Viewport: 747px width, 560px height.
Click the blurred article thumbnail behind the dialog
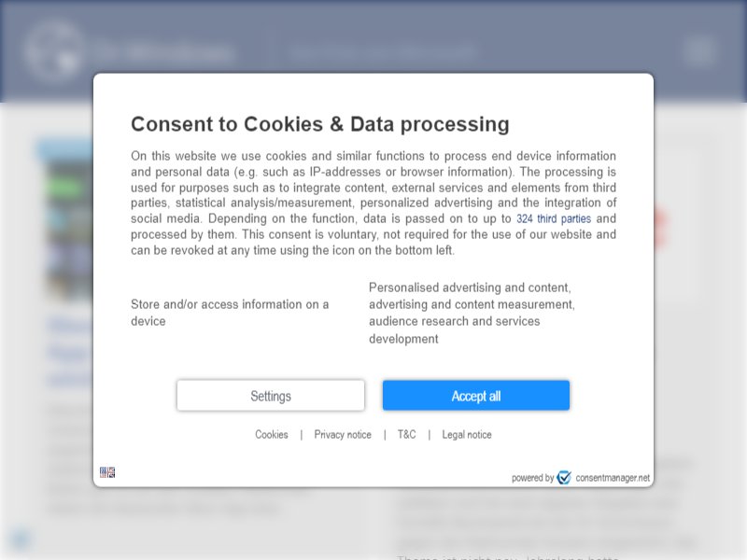click(70, 231)
